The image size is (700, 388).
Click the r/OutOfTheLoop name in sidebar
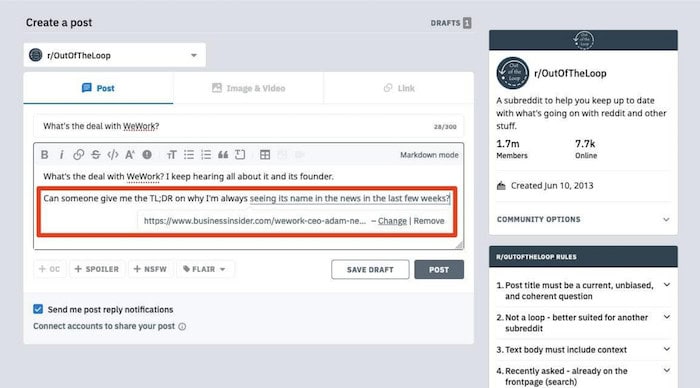point(570,73)
